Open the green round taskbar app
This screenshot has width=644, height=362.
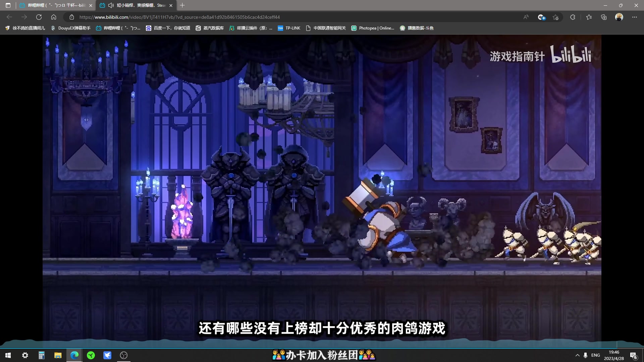(91, 355)
